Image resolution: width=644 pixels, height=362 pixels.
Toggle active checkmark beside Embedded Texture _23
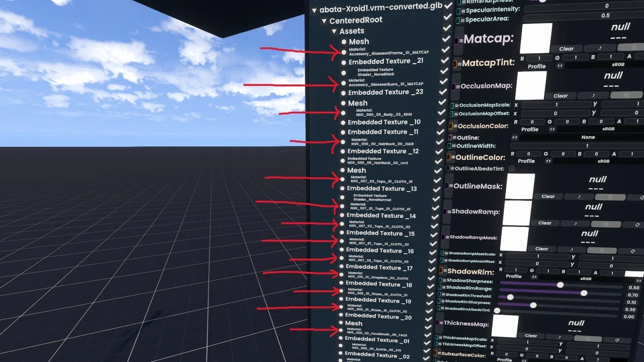[x=443, y=91]
